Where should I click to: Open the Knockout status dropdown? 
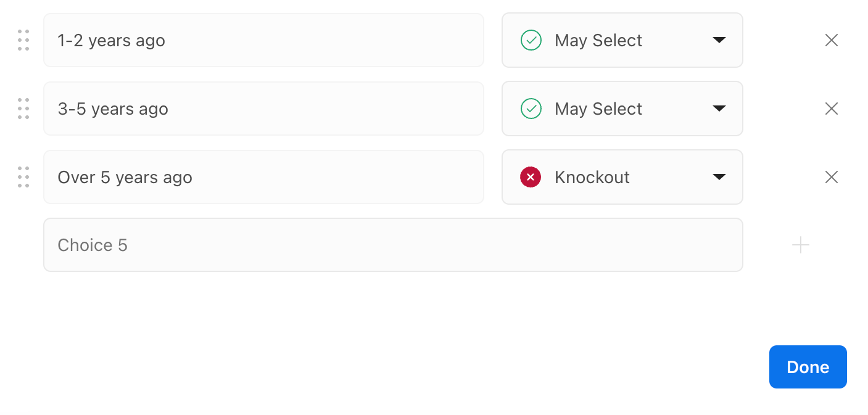tap(719, 177)
